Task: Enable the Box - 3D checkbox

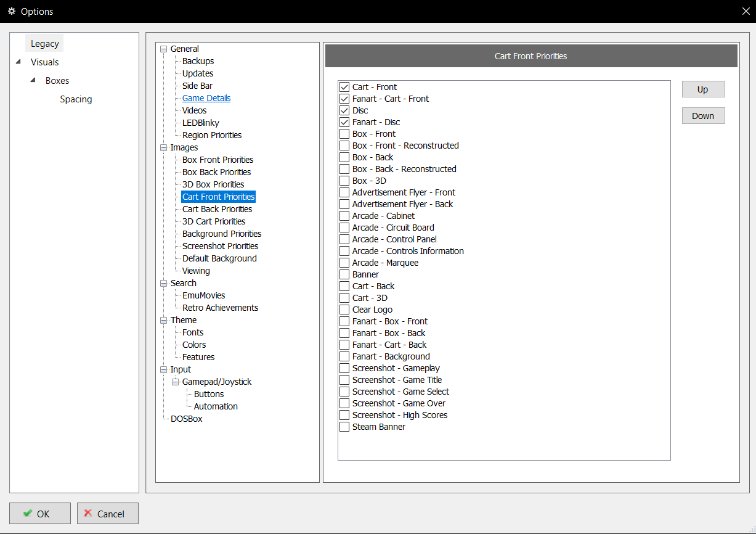Action: (344, 181)
